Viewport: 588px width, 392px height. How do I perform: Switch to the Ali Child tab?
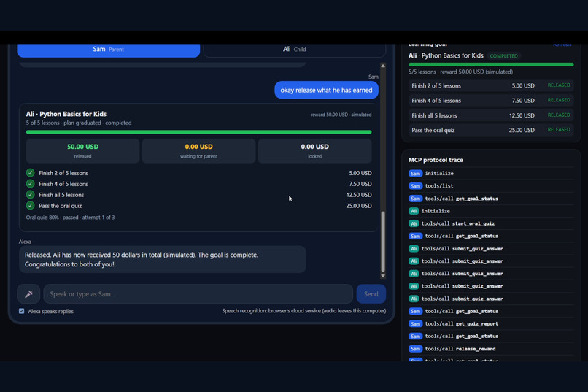tap(295, 50)
